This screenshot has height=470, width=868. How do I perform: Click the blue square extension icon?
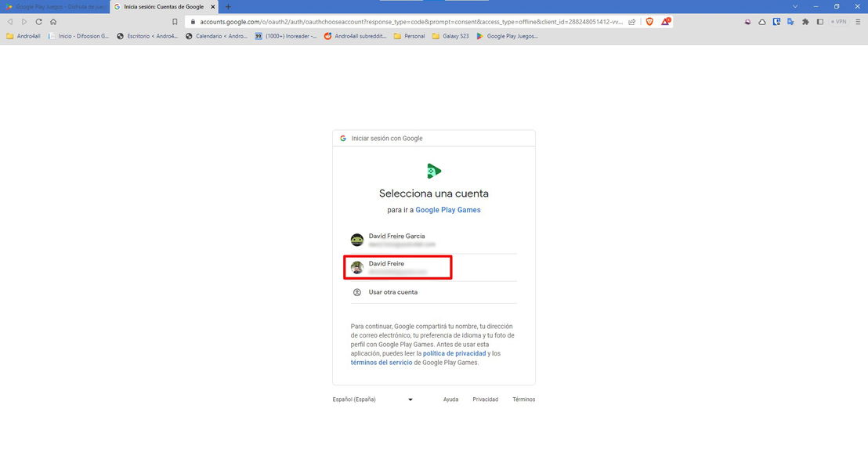[x=776, y=22]
